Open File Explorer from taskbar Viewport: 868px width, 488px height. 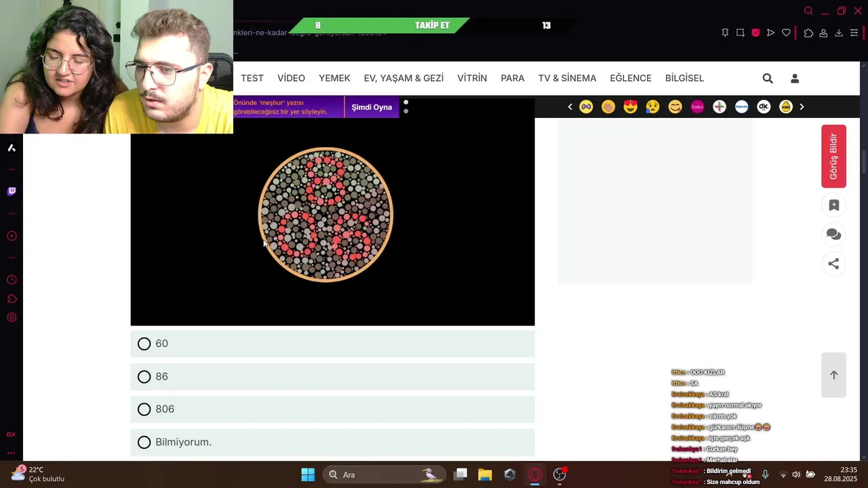click(x=485, y=474)
